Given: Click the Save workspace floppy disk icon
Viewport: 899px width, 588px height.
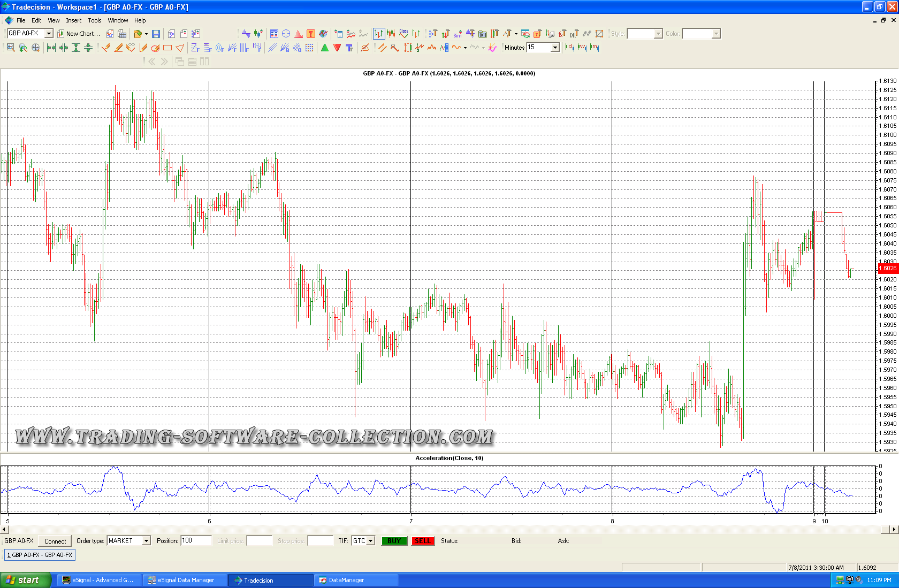Looking at the screenshot, I should (156, 34).
